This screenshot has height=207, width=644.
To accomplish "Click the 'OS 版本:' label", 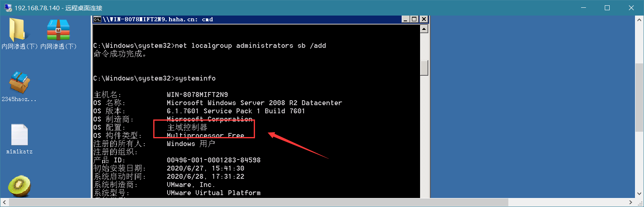I will pos(110,111).
